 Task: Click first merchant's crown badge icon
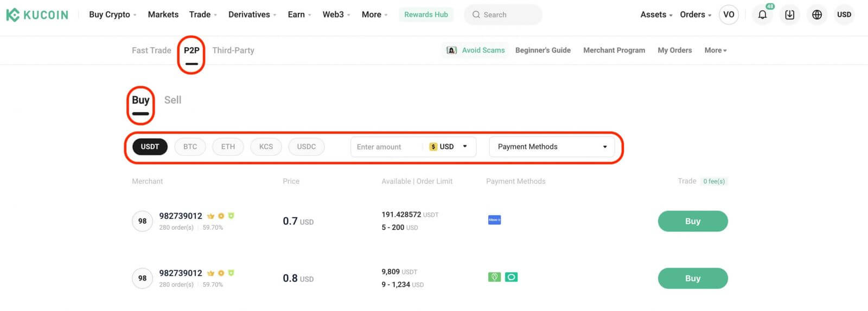coord(210,216)
